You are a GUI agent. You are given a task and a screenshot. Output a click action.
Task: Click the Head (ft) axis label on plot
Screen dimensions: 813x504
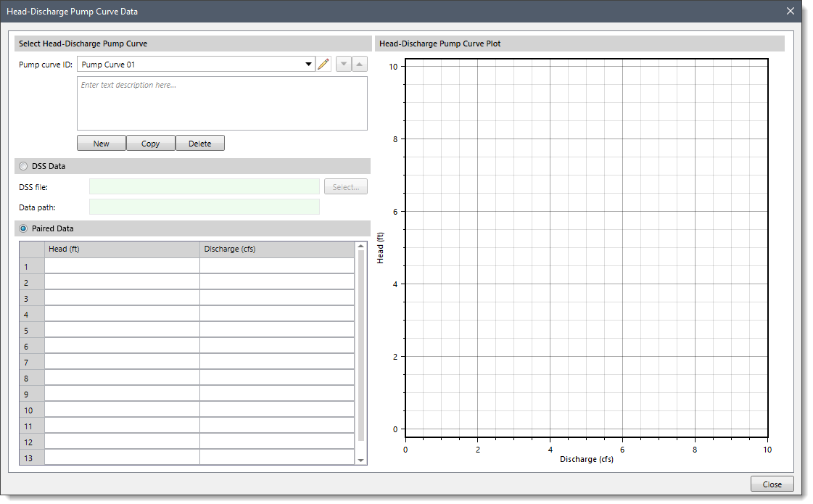tap(380, 248)
